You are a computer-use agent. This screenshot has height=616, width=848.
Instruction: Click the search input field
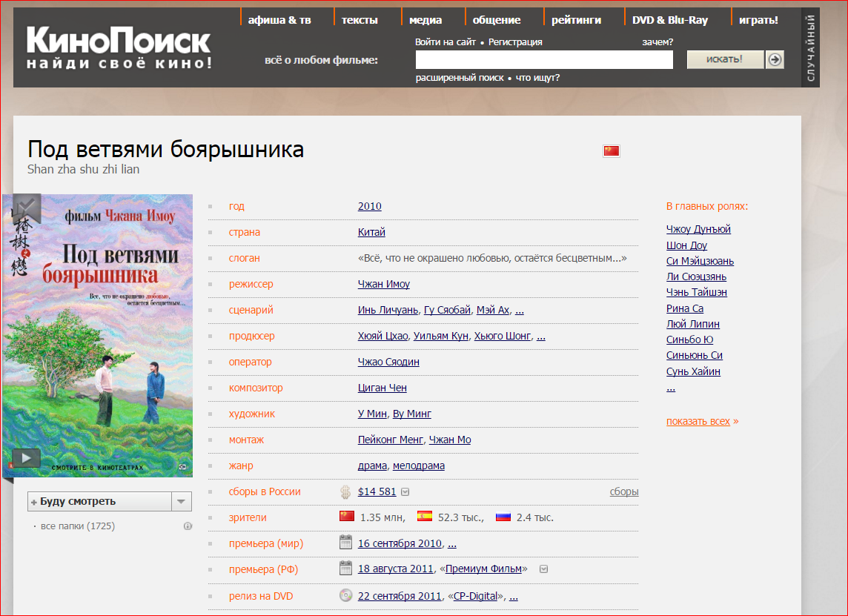(543, 60)
